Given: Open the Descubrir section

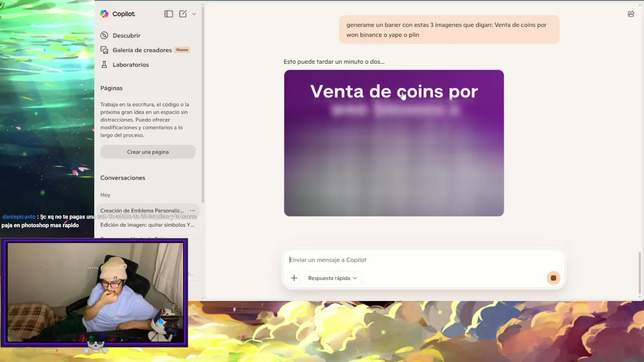Looking at the screenshot, I should point(126,36).
